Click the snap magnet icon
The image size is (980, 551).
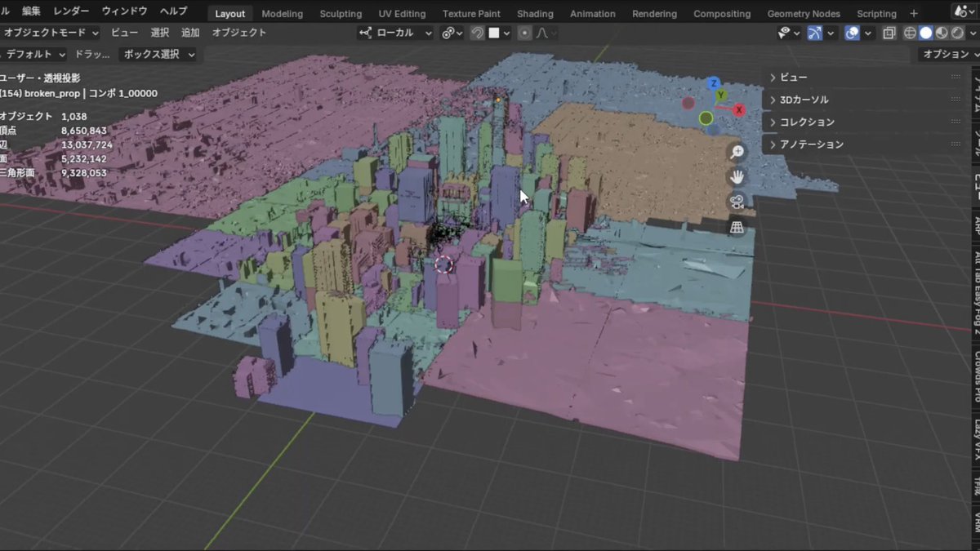tap(478, 33)
